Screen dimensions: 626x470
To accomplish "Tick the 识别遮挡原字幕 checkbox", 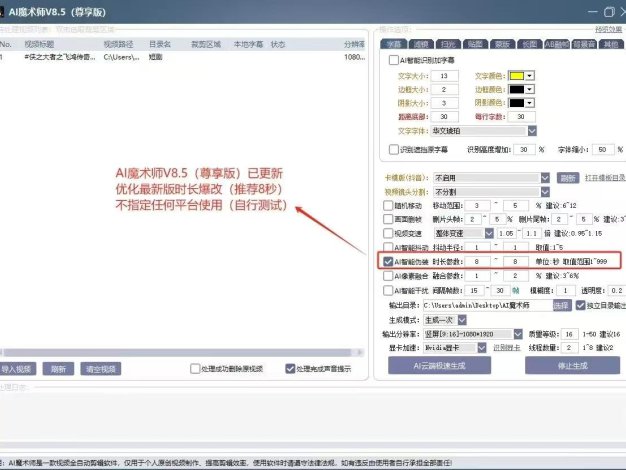I will coord(393,149).
